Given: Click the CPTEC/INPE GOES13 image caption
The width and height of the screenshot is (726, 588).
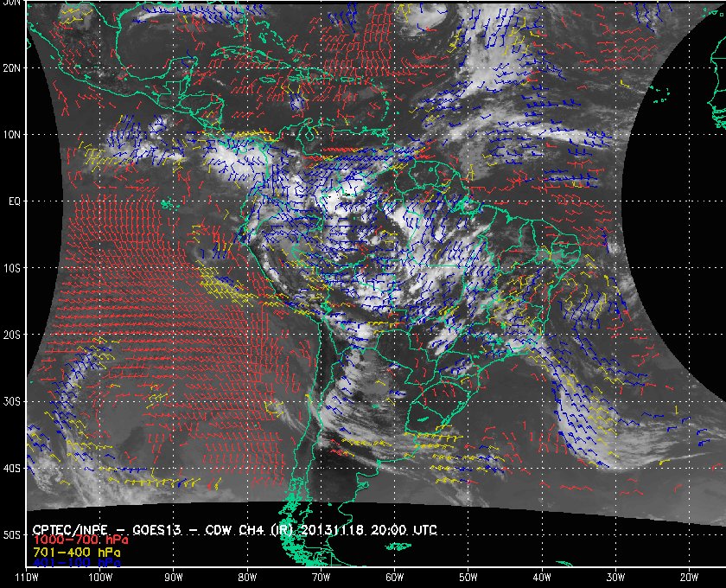Looking at the screenshot, I should pos(234,530).
